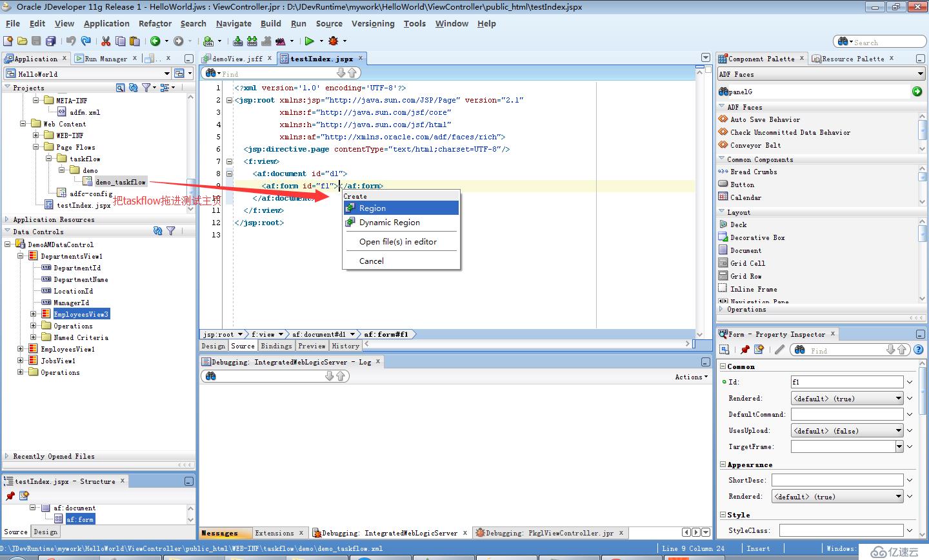The width and height of the screenshot is (929, 560).
Task: Click the filter funnel in Projects header
Action: click(x=146, y=87)
